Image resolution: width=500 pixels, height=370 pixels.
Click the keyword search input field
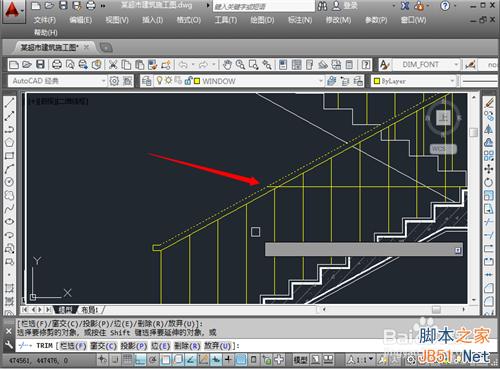coord(264,6)
